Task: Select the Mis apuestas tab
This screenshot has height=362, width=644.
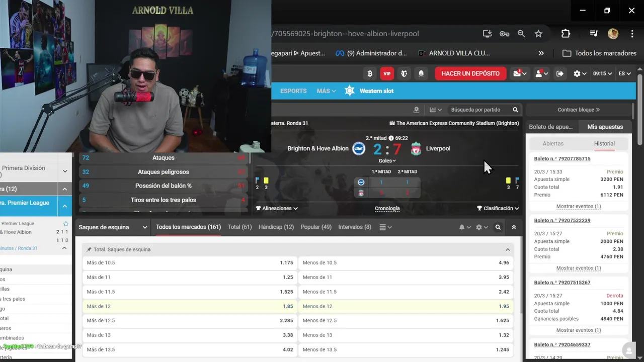Action: click(605, 127)
